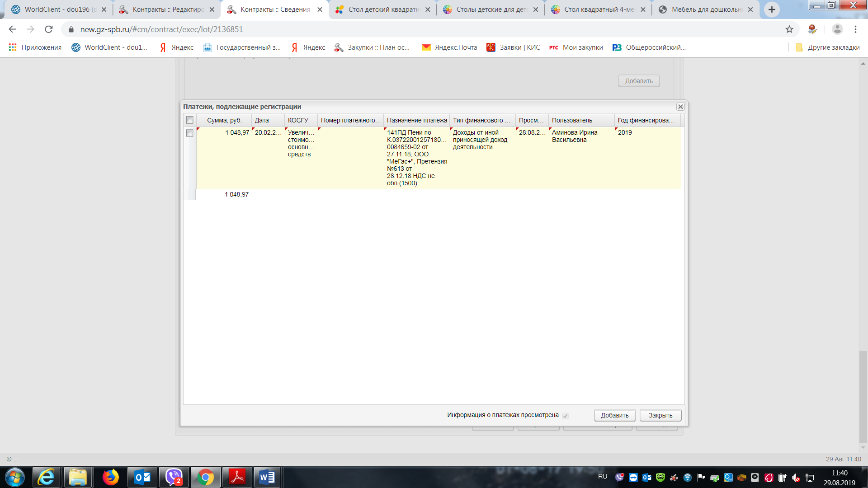
Task: Open new browser tab plus button
Action: click(x=772, y=9)
